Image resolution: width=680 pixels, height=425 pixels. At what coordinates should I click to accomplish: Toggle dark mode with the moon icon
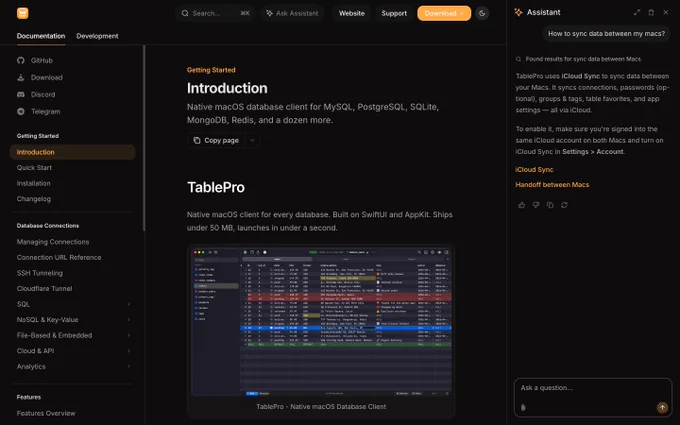[482, 13]
